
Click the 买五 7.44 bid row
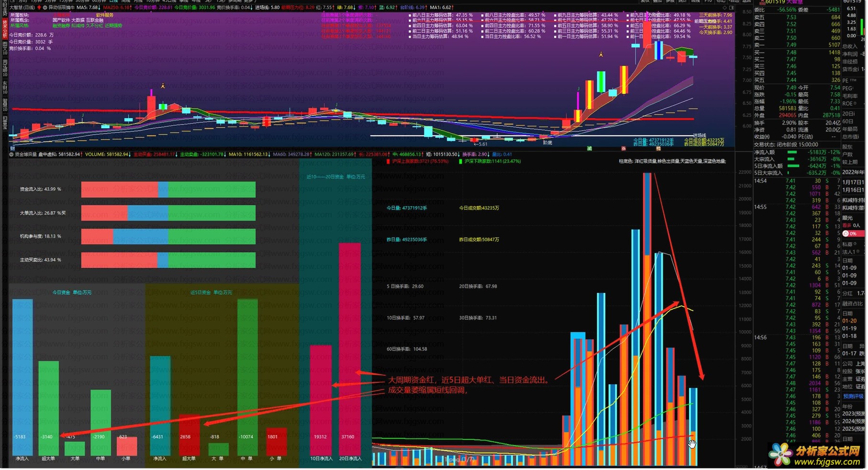797,80
